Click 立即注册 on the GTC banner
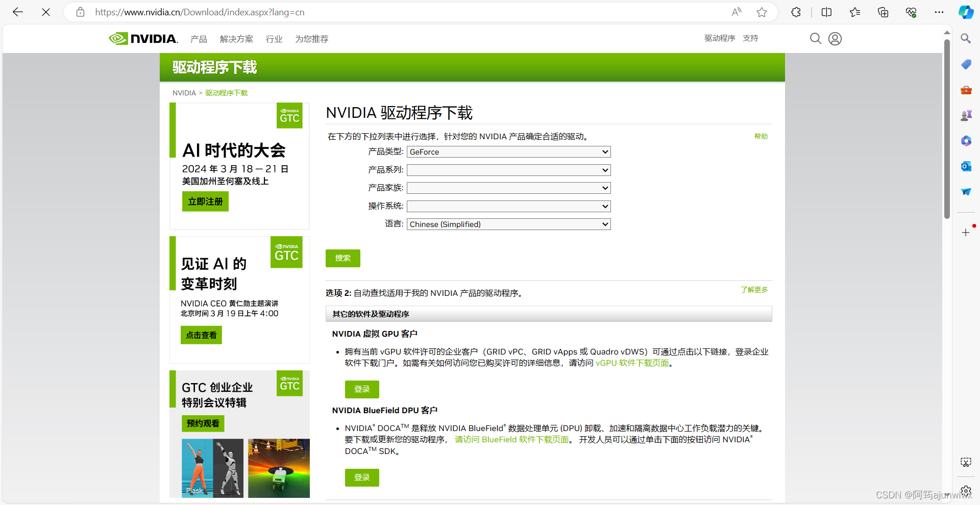 pos(205,201)
